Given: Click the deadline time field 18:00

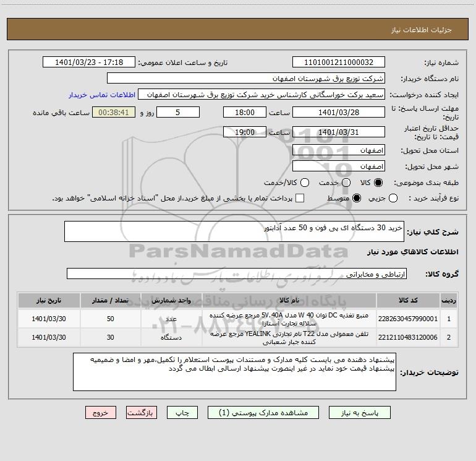Looking at the screenshot, I should 245,112.
